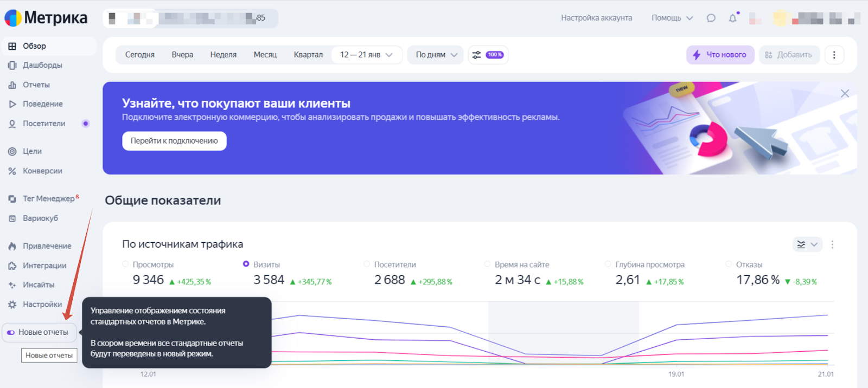Toggle the Новые отчеты switch
Viewport: 868px width, 388px height.
[11, 332]
